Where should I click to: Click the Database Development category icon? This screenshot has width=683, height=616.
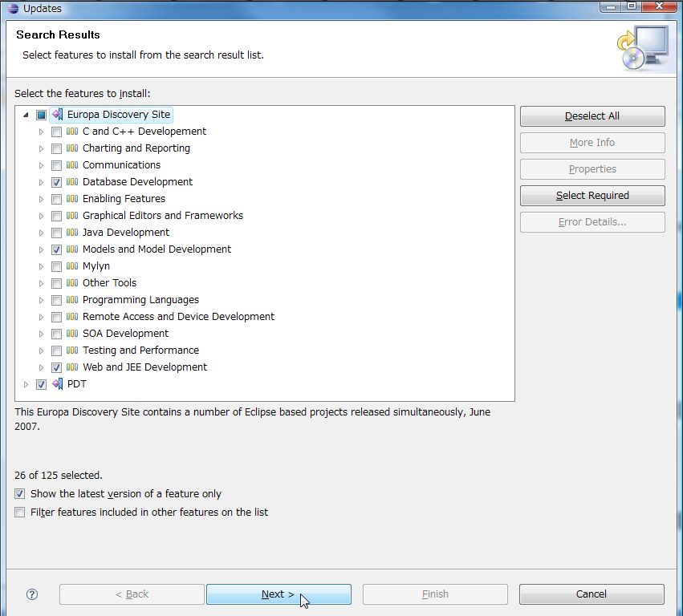pyautogui.click(x=72, y=182)
